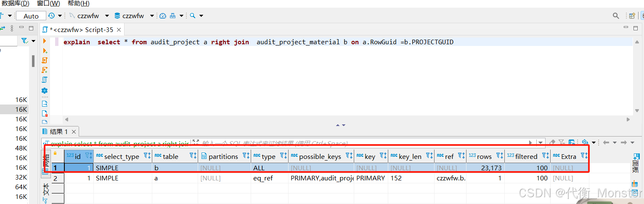Viewport: 644px width, 204px height.
Task: Select the PRIMARY cell in the key column
Action: click(371, 178)
